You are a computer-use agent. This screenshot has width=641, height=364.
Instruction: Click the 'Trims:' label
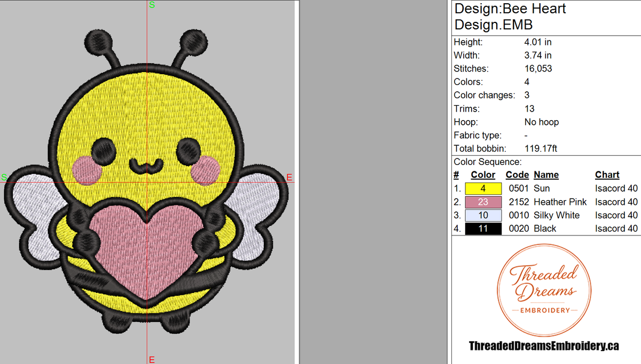coord(466,108)
